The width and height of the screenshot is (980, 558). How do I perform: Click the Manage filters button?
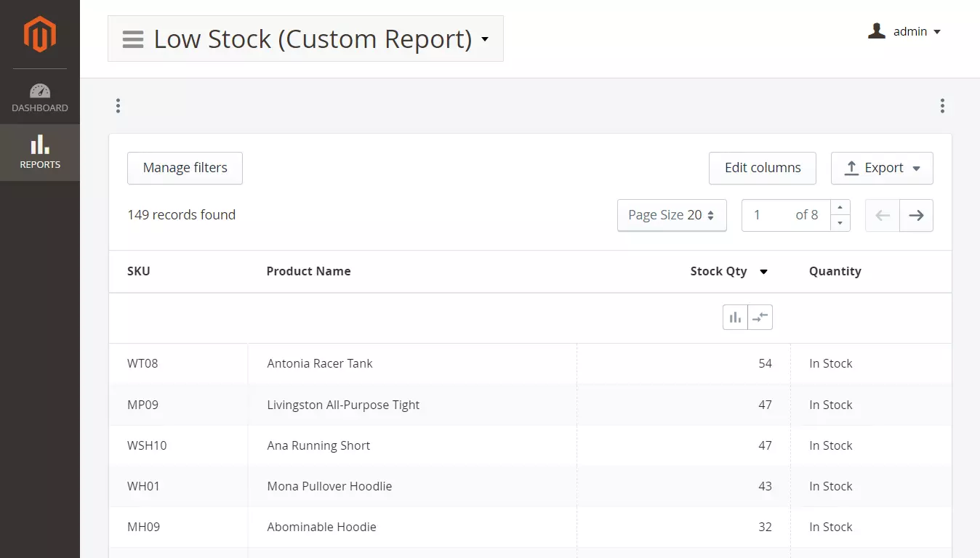[185, 168]
